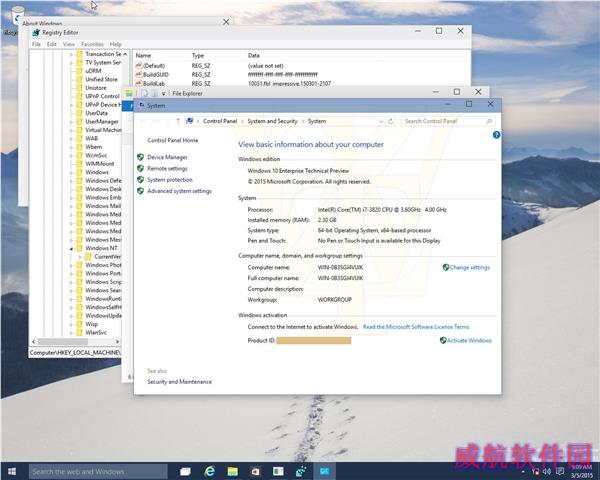Open the Registry Editor taskbar icon
The height and width of the screenshot is (480, 600).
point(301,472)
